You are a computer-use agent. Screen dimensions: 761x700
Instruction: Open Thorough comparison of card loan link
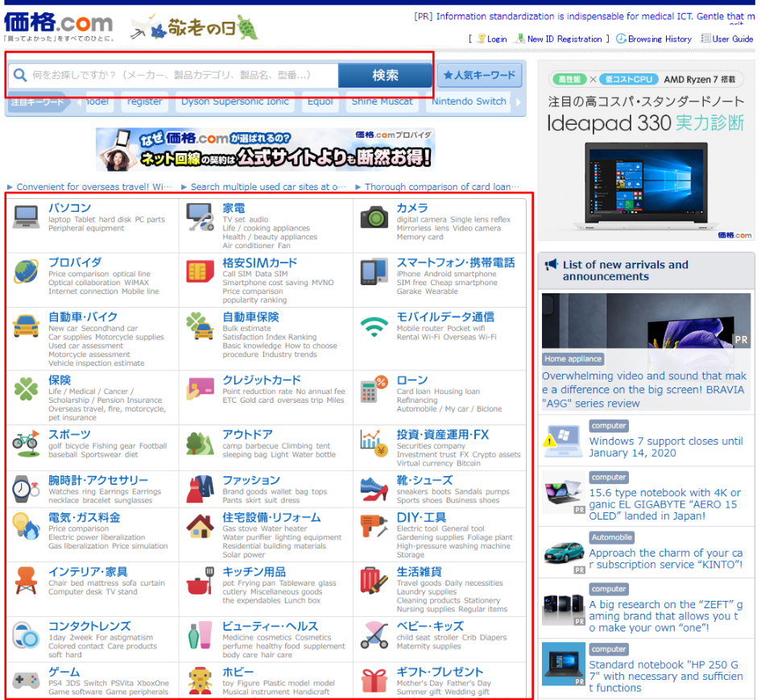pyautogui.click(x=442, y=187)
